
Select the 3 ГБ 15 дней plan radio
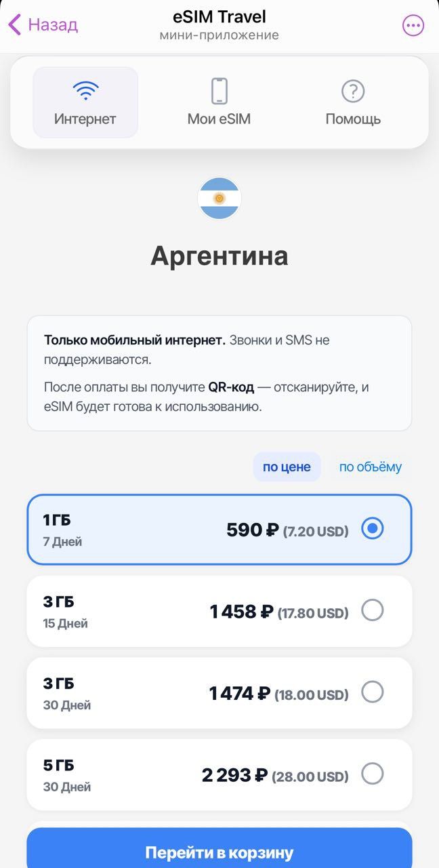coord(373,610)
